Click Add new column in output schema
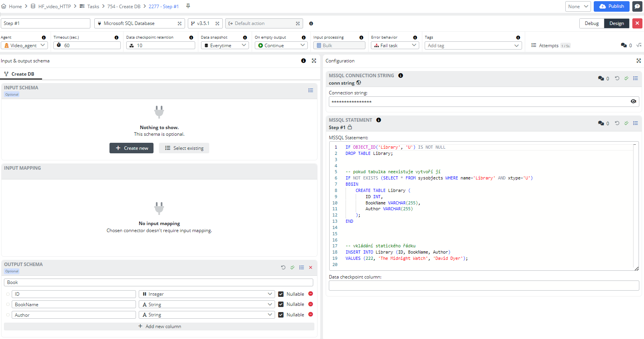The height and width of the screenshot is (339, 644). point(159,327)
